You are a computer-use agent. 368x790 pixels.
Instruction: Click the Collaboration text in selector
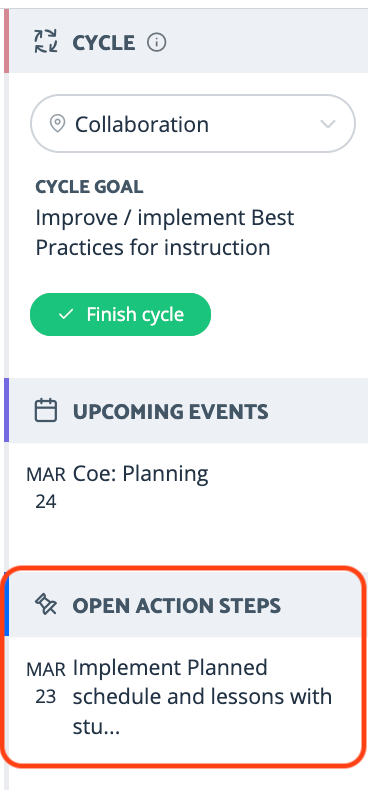point(142,124)
